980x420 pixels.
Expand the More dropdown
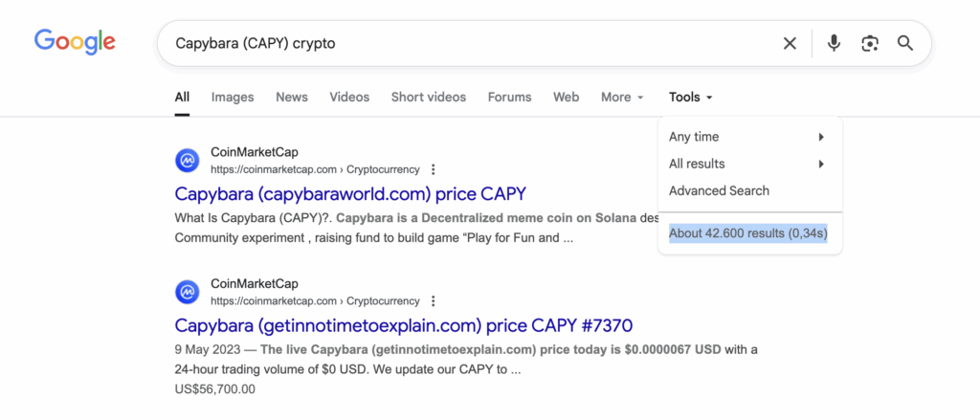coord(621,97)
